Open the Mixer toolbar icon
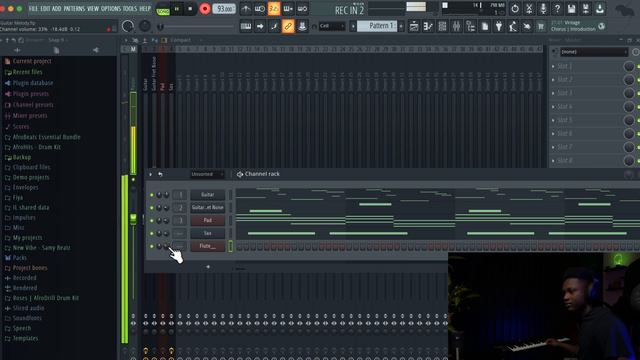 [456, 27]
